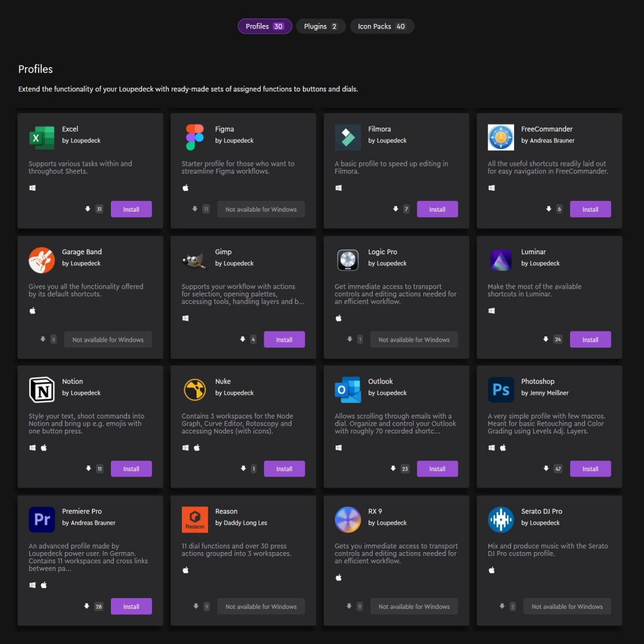Image resolution: width=644 pixels, height=644 pixels.
Task: Install the Photoshop profile
Action: (x=590, y=469)
